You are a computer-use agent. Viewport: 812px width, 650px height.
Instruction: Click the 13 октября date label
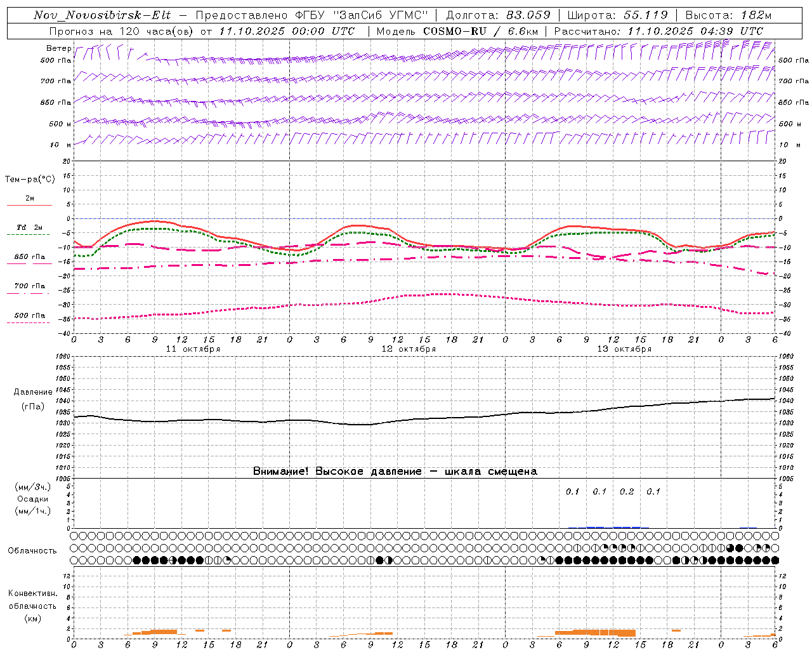click(x=624, y=349)
